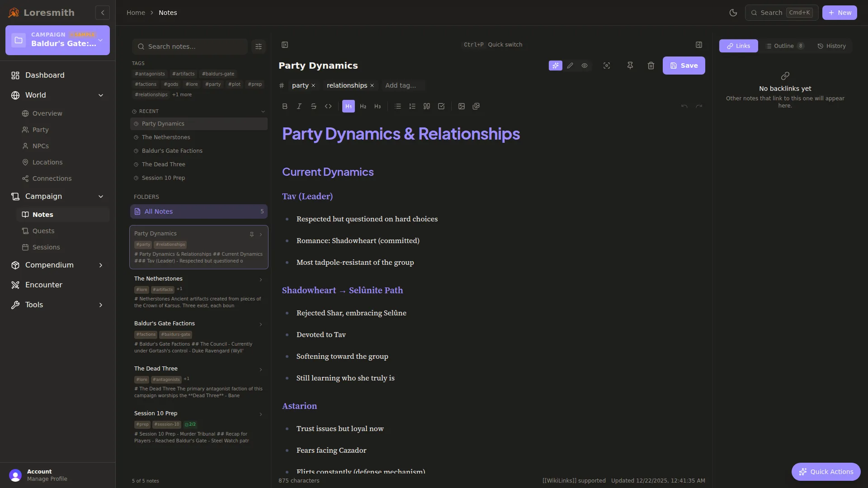
Task: Delete note with trash icon
Action: click(x=651, y=66)
